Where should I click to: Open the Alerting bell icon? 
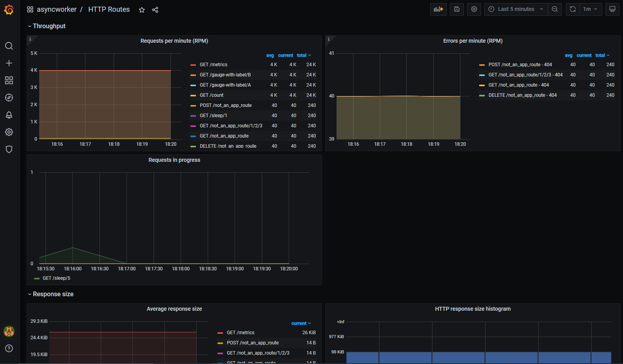[9, 115]
